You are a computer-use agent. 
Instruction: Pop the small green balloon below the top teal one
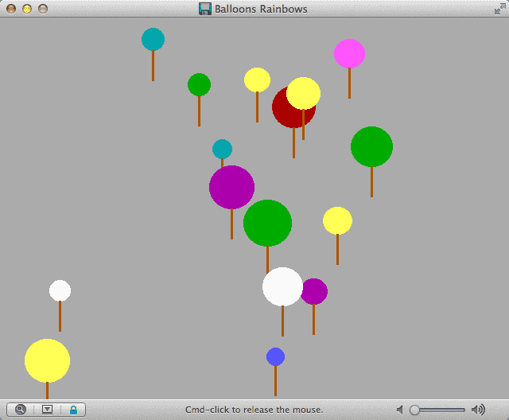(200, 84)
